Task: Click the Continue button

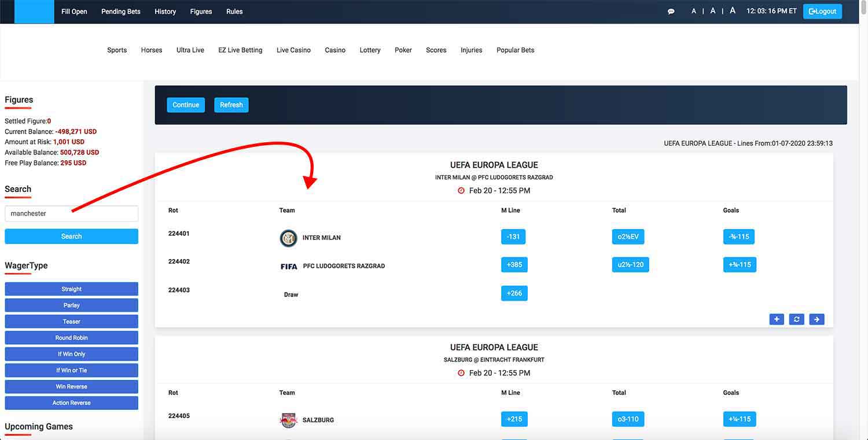Action: click(x=186, y=105)
